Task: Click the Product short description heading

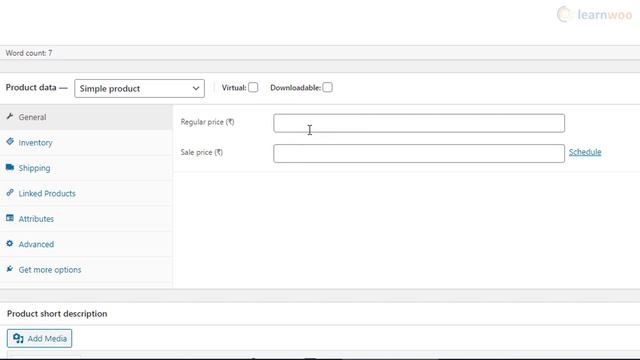Action: click(x=57, y=313)
